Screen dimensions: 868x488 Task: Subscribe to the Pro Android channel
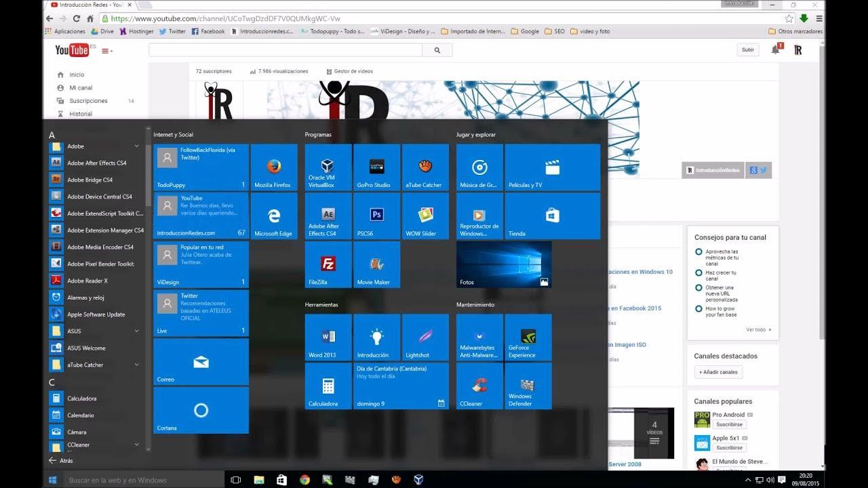730,424
